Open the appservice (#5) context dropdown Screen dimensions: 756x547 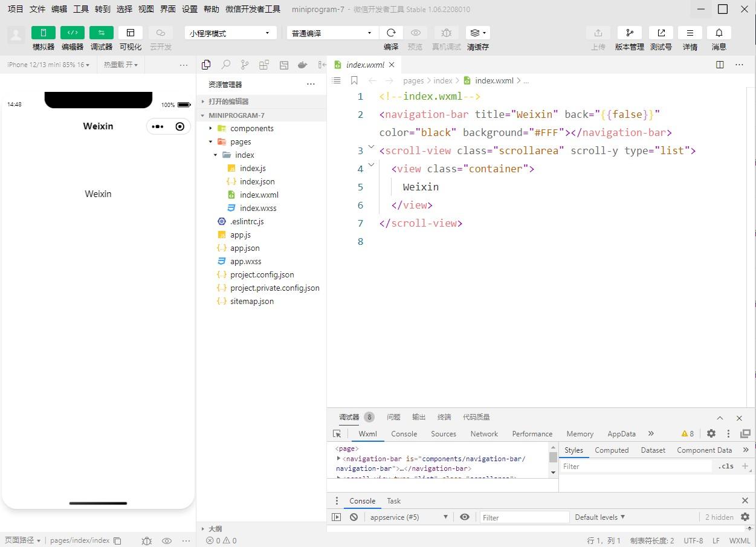[409, 517]
